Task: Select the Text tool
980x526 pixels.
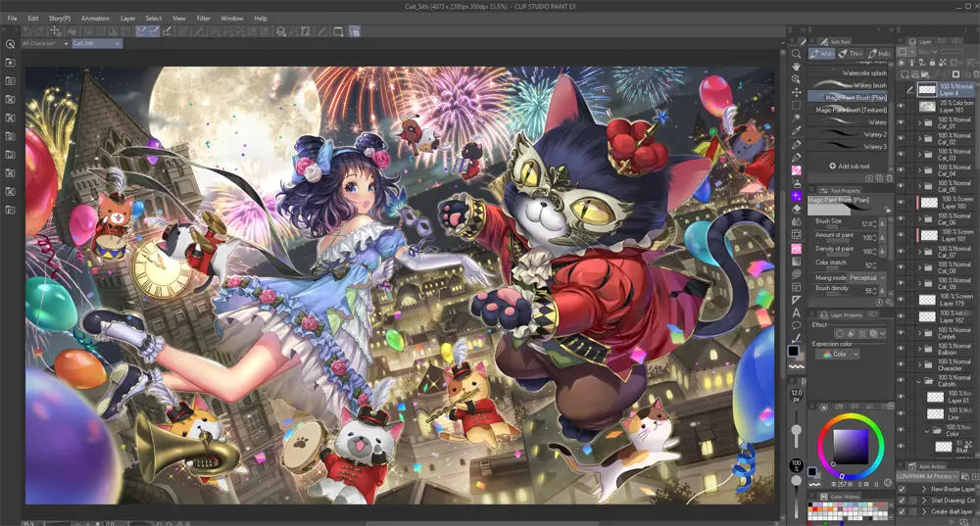Action: [796, 313]
